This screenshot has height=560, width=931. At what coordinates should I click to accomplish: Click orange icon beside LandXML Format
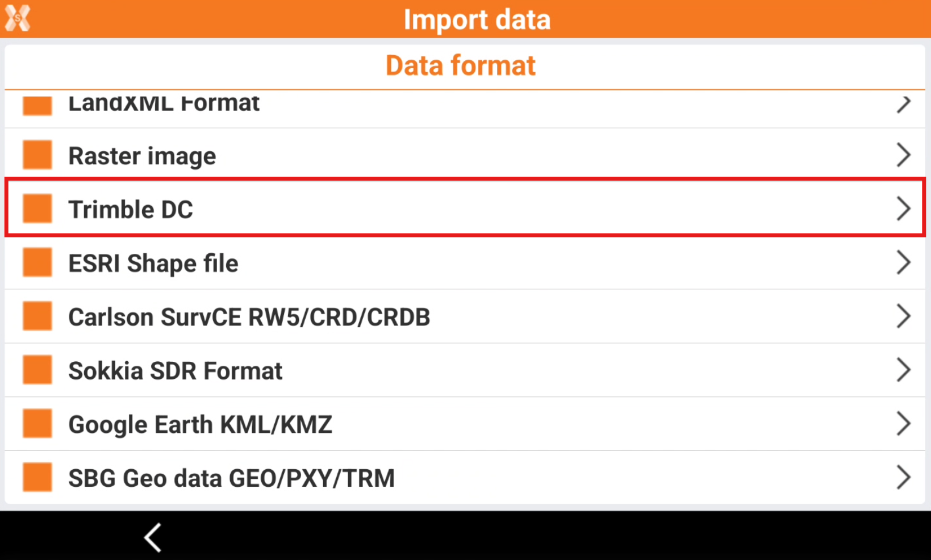tap(37, 106)
